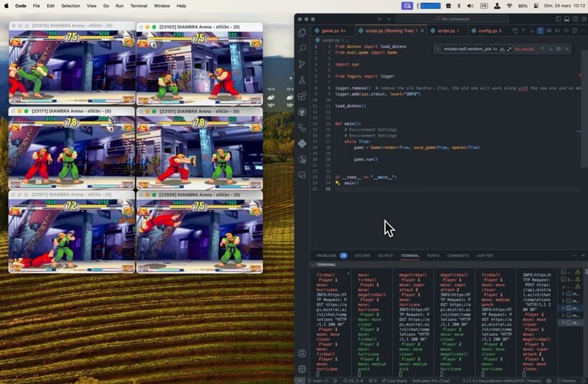This screenshot has height=384, width=588.
Task: Select Python 3.11.4 interpreter in status bar
Action: click(501, 380)
